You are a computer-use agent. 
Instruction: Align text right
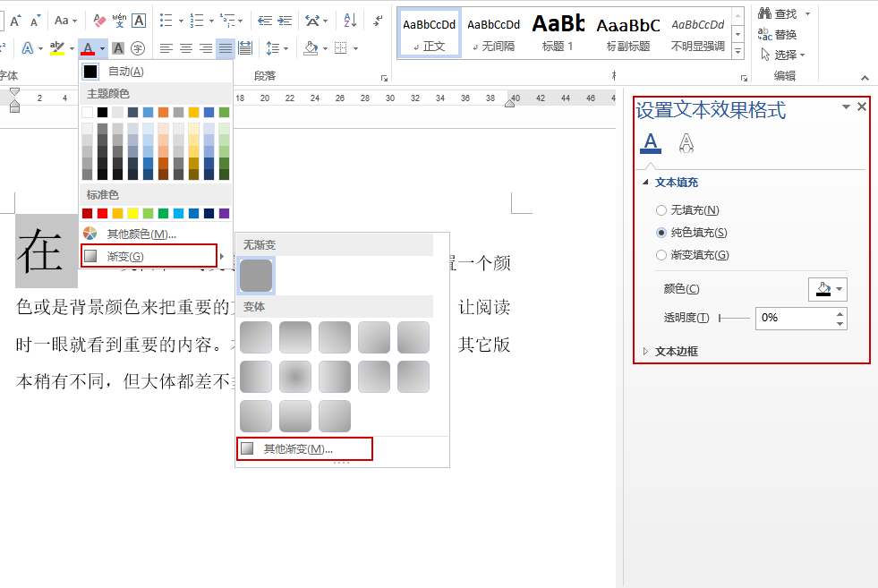[206, 48]
